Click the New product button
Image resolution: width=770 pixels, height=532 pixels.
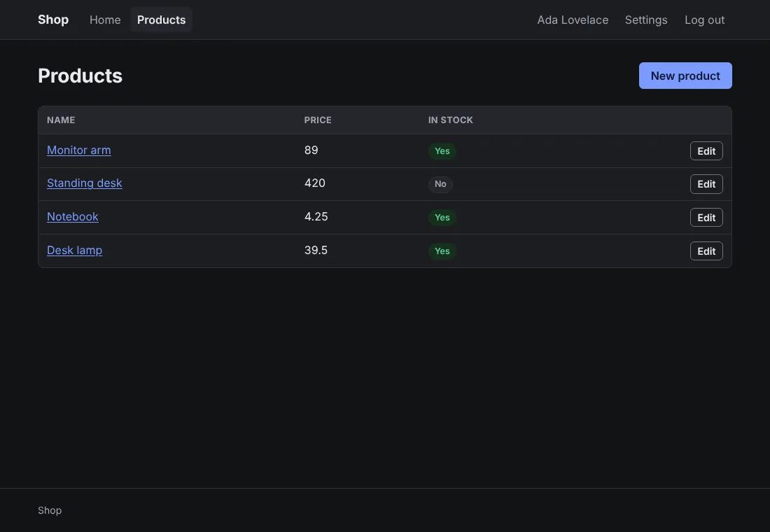click(x=685, y=76)
